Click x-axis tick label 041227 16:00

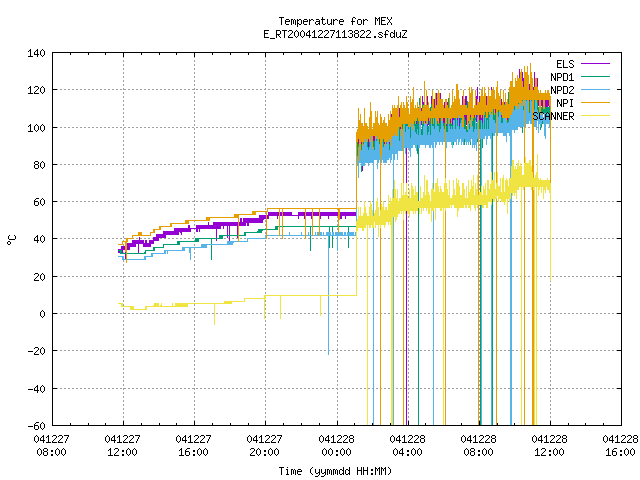pos(193,445)
